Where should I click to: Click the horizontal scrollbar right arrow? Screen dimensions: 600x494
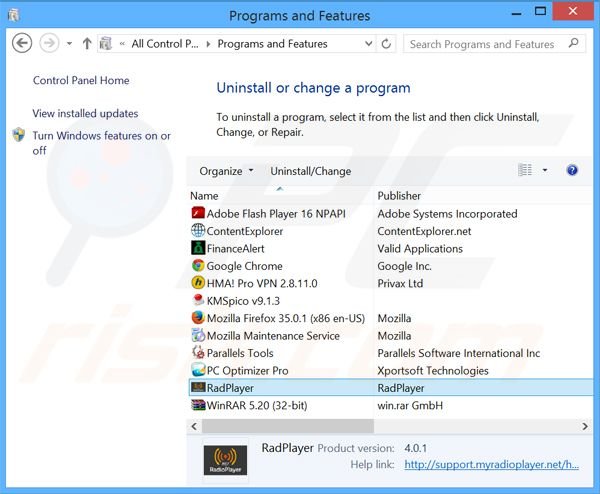tap(585, 426)
